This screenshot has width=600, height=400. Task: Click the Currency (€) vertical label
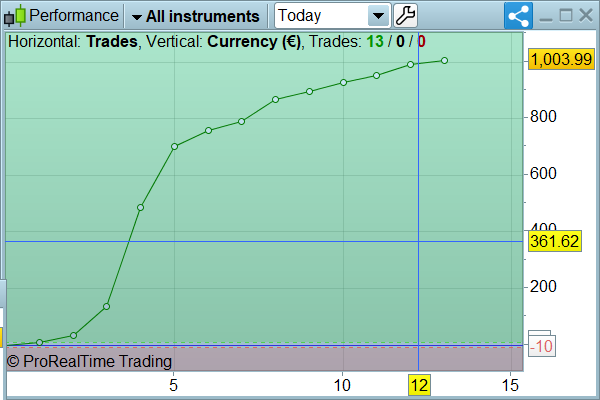(254, 41)
